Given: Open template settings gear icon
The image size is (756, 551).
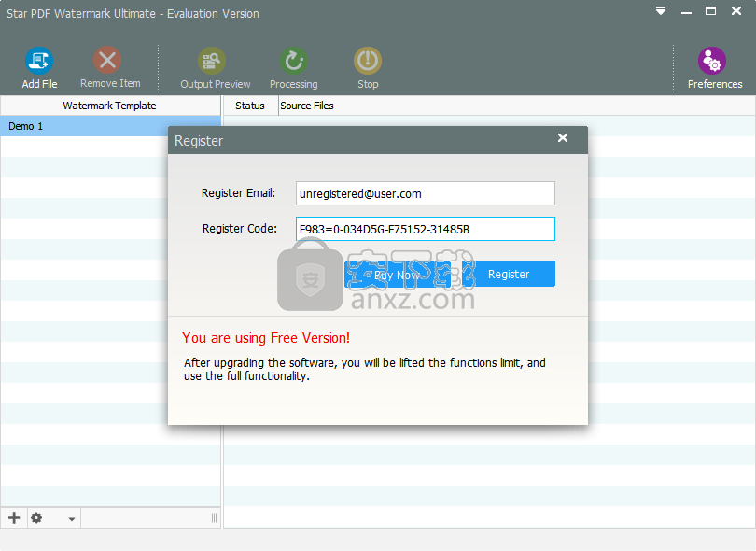Looking at the screenshot, I should [36, 518].
